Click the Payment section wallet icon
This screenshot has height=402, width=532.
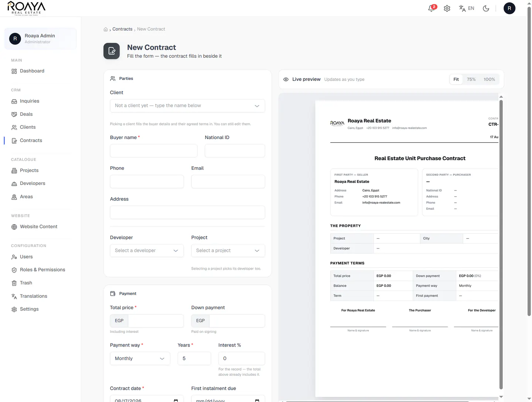113,294
